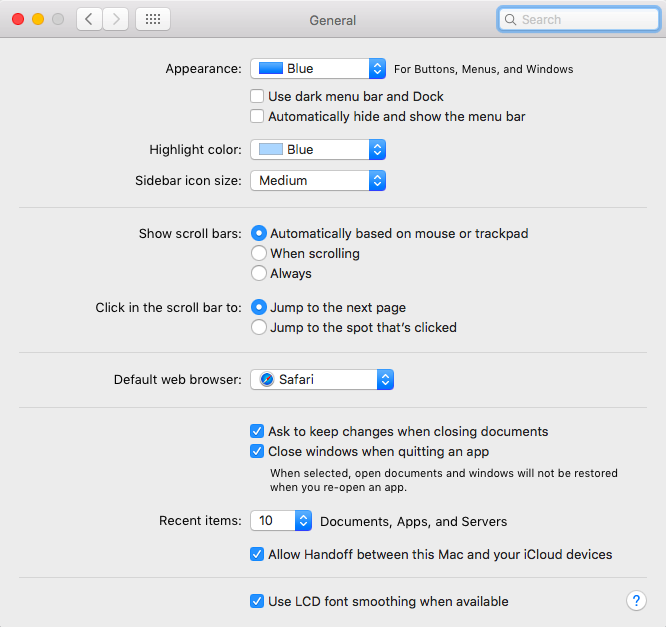Open Default web browser Safari dropdown
666x627 pixels.
click(x=322, y=379)
